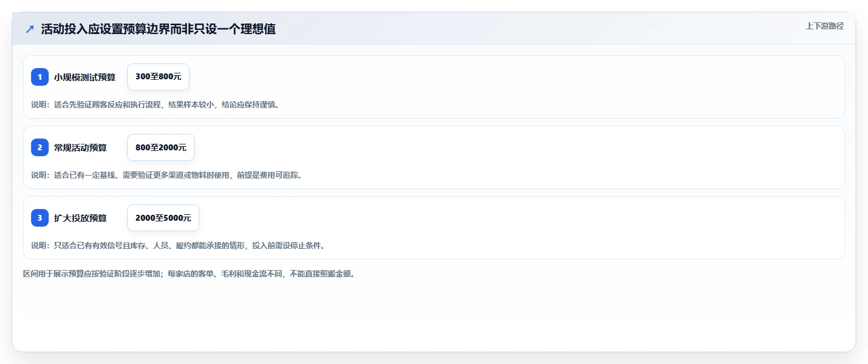
Task: Click the 300至800元 budget chip
Action: (158, 77)
